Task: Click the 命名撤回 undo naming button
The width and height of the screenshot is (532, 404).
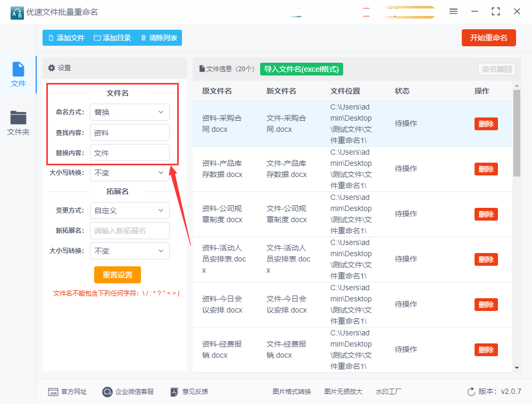Action: 497,69
